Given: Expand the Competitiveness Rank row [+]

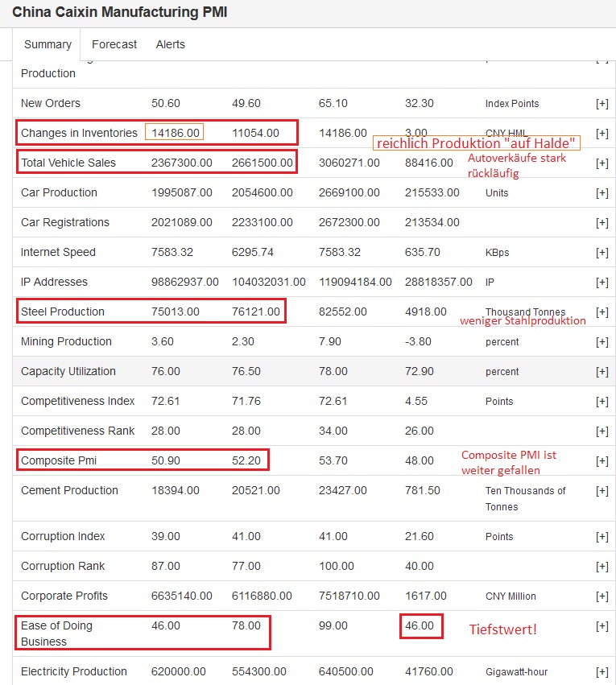Looking at the screenshot, I should pos(602,431).
